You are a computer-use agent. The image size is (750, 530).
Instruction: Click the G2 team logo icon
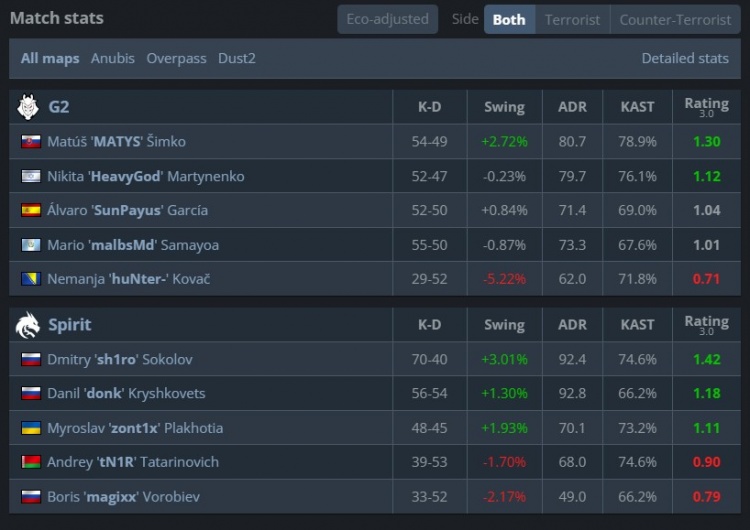pos(27,107)
